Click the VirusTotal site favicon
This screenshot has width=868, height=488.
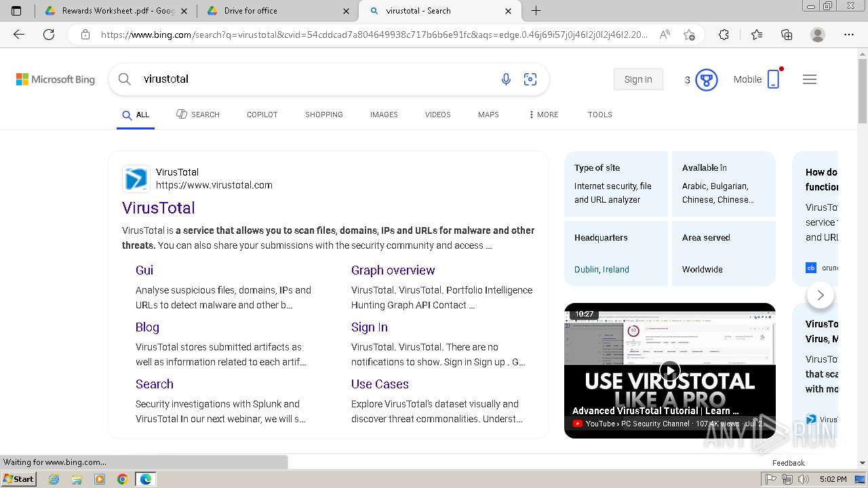point(136,179)
